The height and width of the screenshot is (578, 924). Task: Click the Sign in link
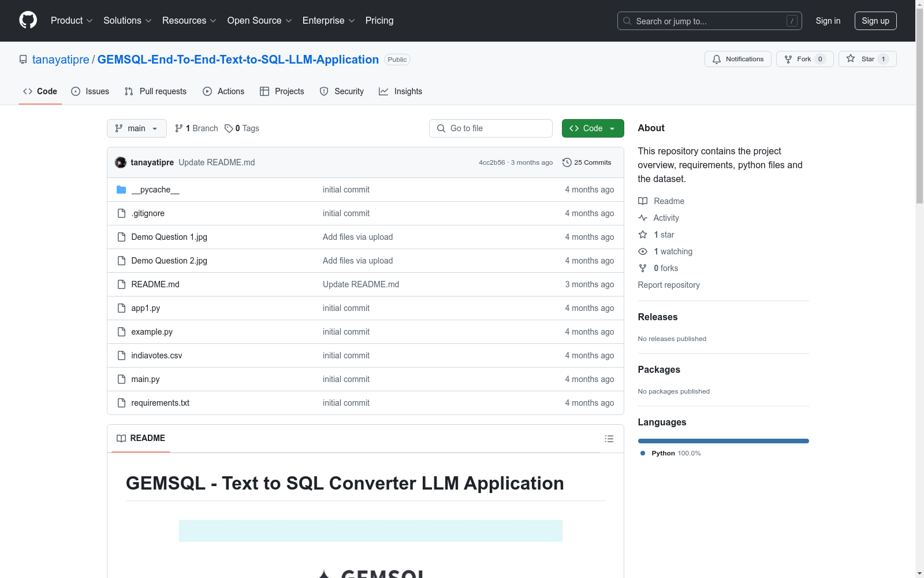828,21
